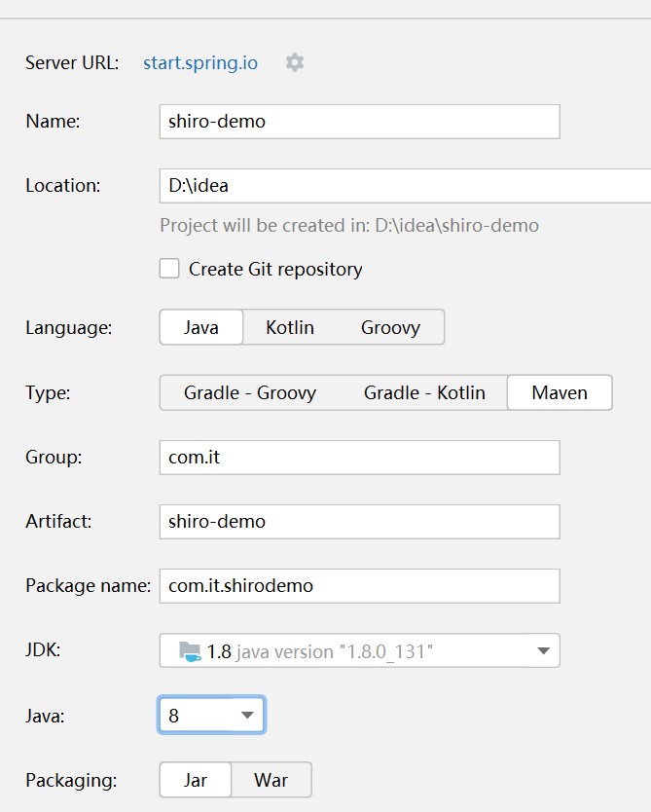The width and height of the screenshot is (651, 812).
Task: Choose Gradle - Kotlin project type
Action: click(x=424, y=392)
